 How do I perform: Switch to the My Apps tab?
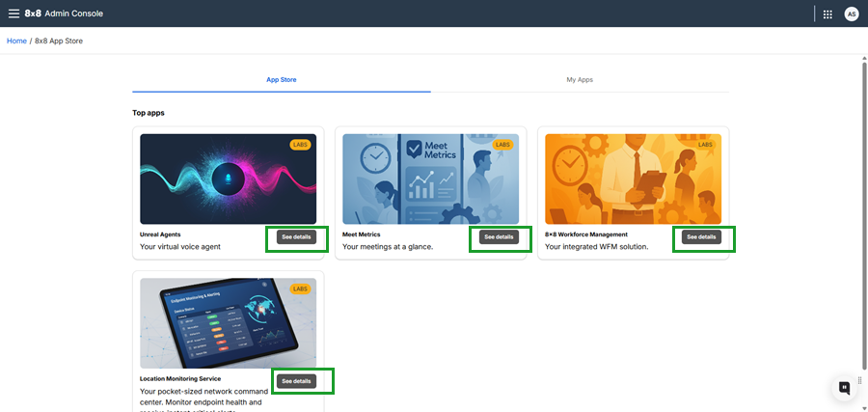(580, 79)
